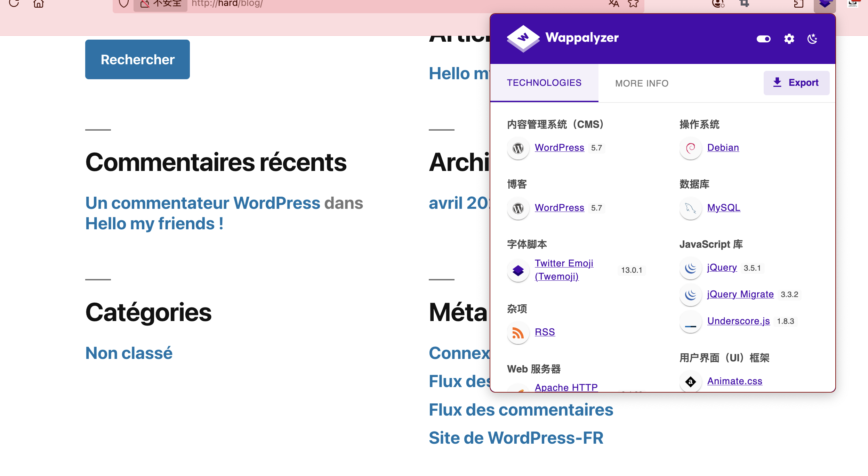868x476 pixels.
Task: Click the translate page icon in the address bar
Action: click(x=613, y=3)
